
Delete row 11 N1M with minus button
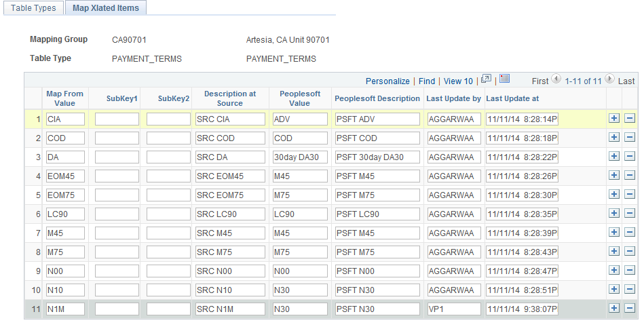pos(629,309)
